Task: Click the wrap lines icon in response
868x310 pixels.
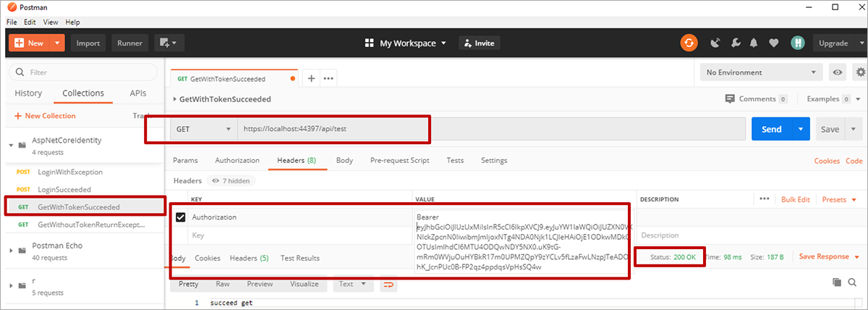Action: click(x=388, y=284)
